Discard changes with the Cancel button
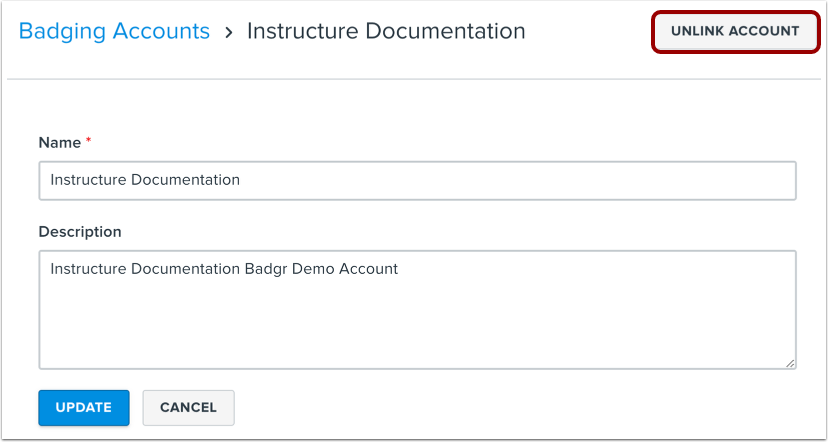Image resolution: width=828 pixels, height=442 pixels. click(x=188, y=407)
